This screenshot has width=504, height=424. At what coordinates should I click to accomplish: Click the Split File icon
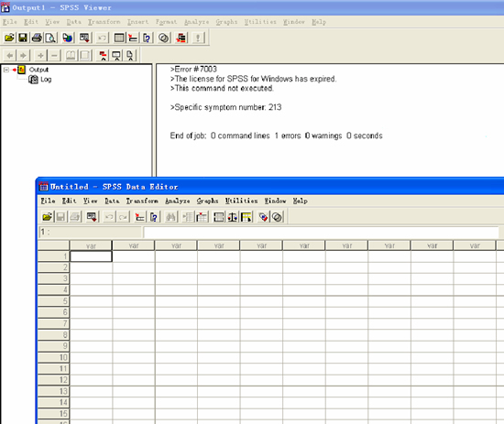point(219,217)
